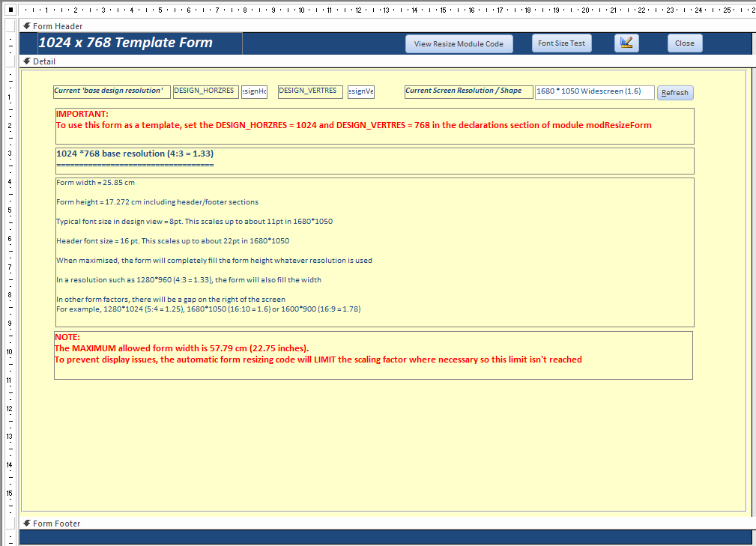Open the View Resize Module Code button
The image size is (756, 546).
click(459, 44)
